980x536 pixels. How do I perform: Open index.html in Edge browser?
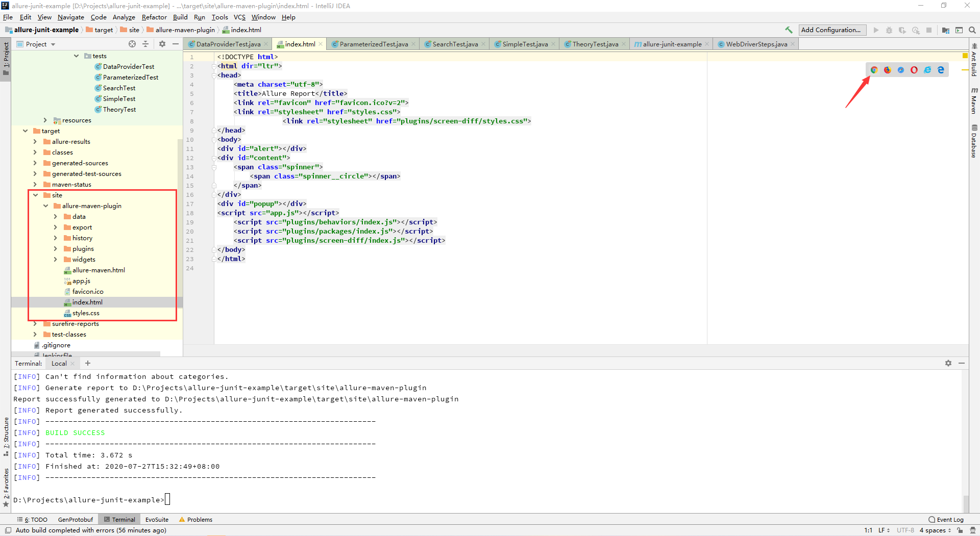[x=941, y=70]
